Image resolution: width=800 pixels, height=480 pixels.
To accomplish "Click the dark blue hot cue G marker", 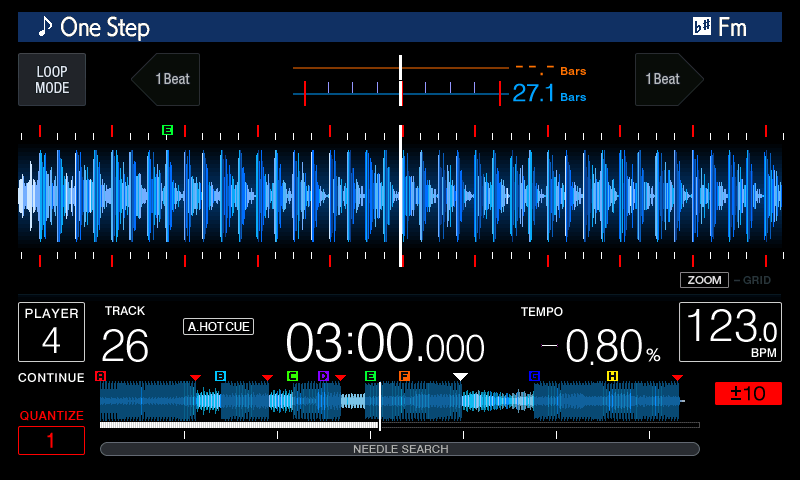I will tap(534, 376).
